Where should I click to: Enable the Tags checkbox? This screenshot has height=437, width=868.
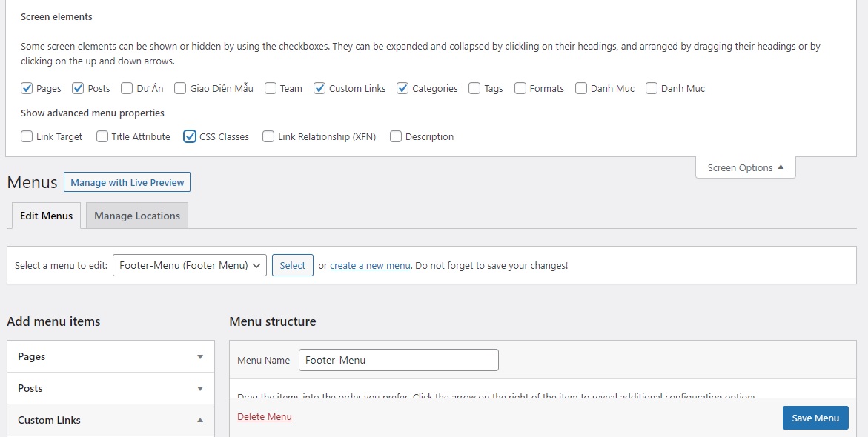pyautogui.click(x=474, y=88)
